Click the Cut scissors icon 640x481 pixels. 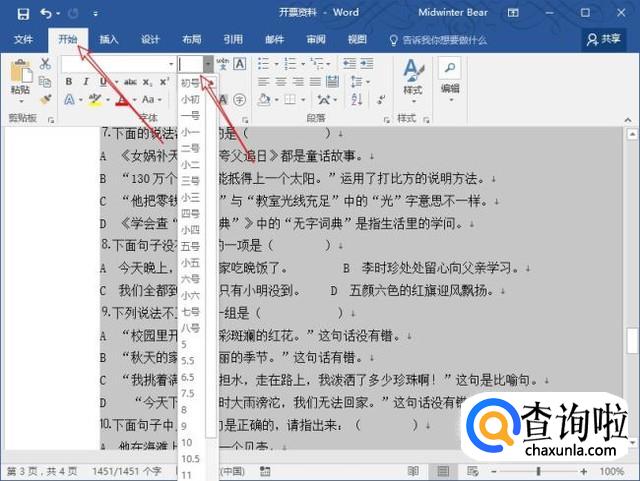pos(45,64)
